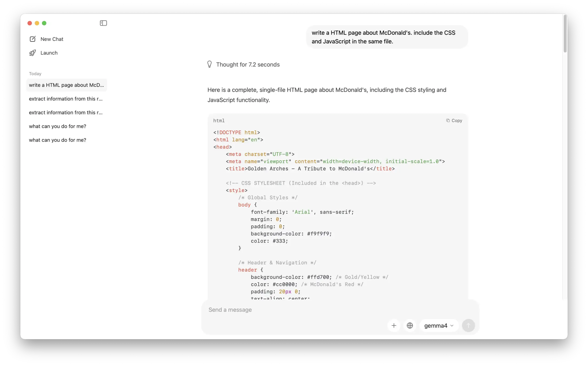Expand the 'Thought for 7.2 seconds' section

[248, 64]
